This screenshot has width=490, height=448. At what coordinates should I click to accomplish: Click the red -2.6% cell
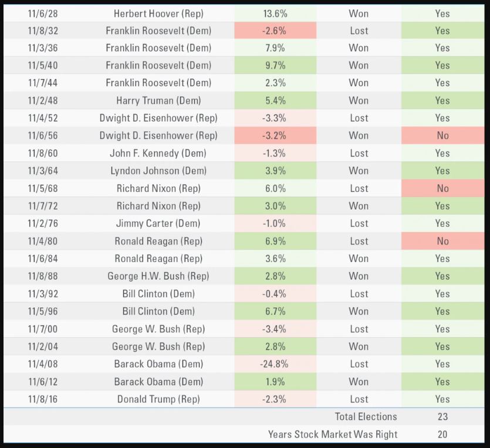[275, 30]
